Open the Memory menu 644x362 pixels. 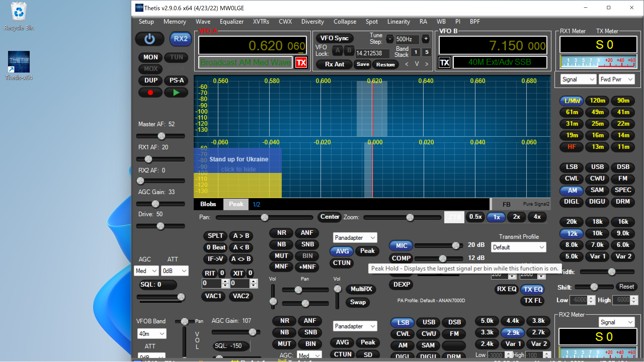[x=175, y=21]
